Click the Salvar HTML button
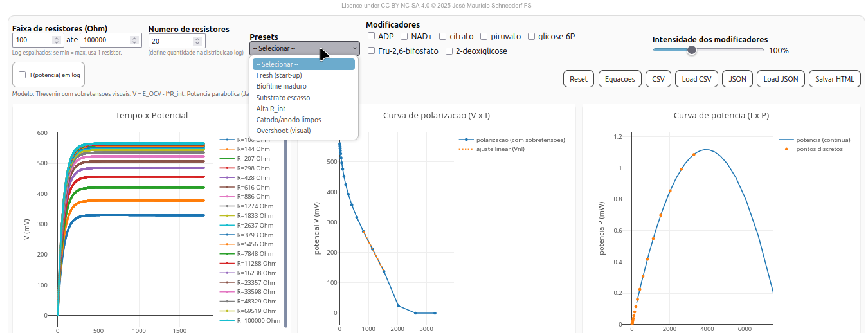 click(835, 79)
